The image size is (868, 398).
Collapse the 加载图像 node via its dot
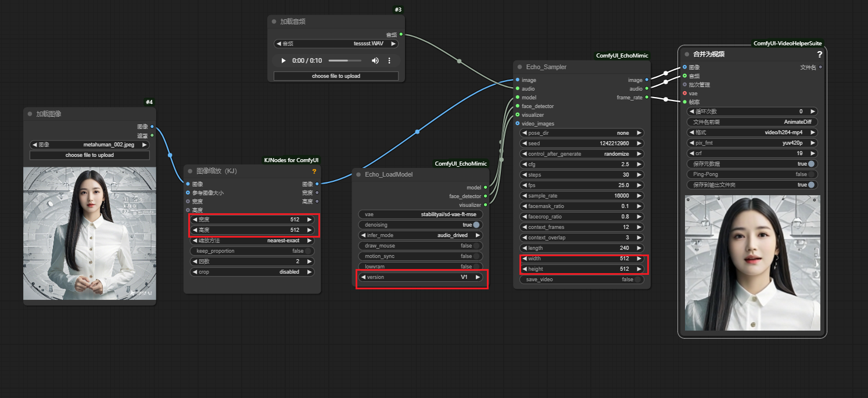point(29,114)
